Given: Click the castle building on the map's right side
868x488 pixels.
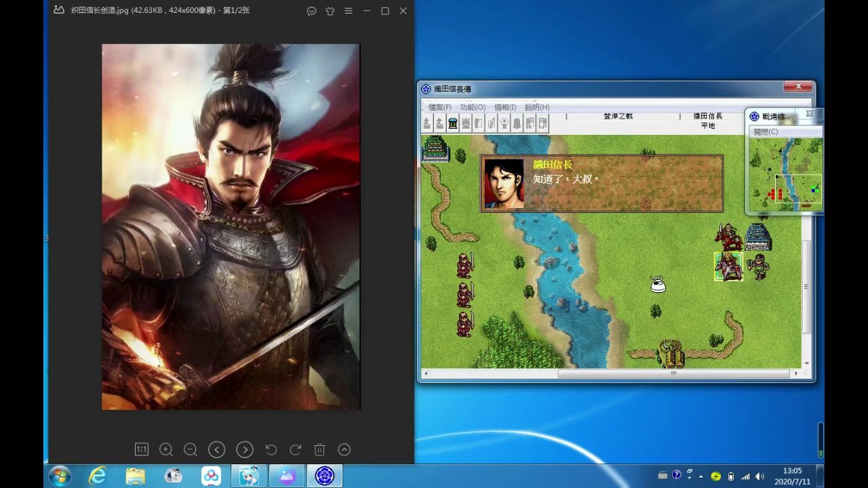Looking at the screenshot, I should (x=758, y=237).
